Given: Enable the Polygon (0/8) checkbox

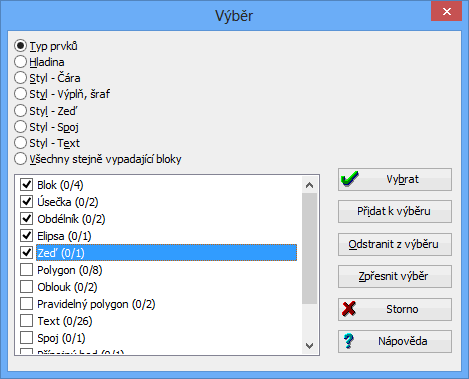Looking at the screenshot, I should point(26,270).
